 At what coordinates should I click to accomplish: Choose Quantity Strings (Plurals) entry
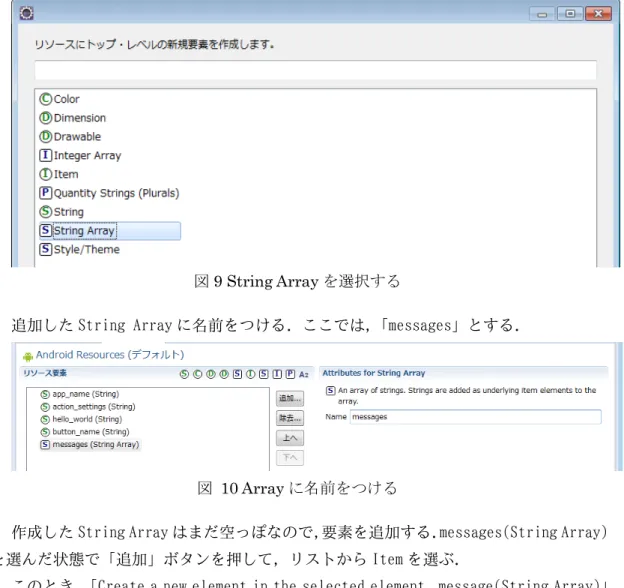[109, 193]
